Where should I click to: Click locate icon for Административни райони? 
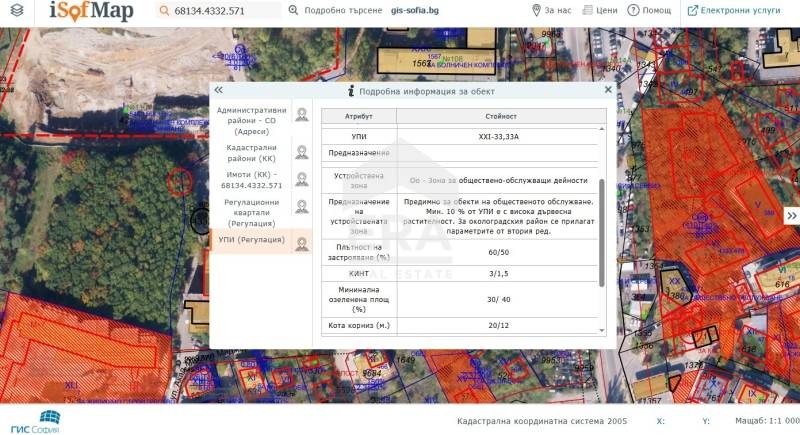click(x=301, y=115)
